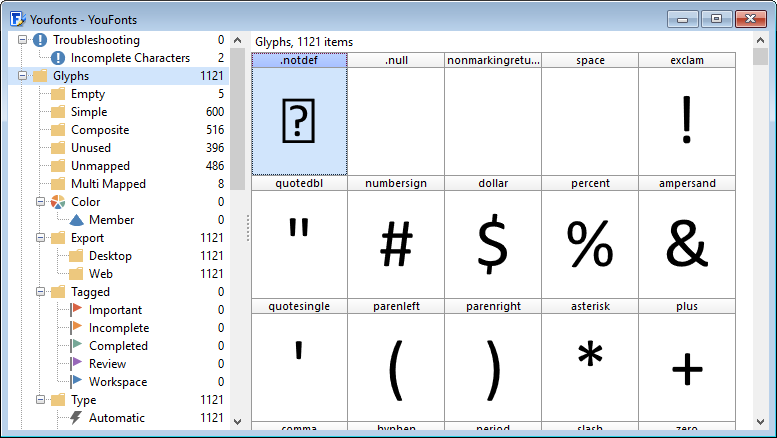The image size is (777, 438).
Task: Click the Color pie chart icon
Action: point(58,202)
